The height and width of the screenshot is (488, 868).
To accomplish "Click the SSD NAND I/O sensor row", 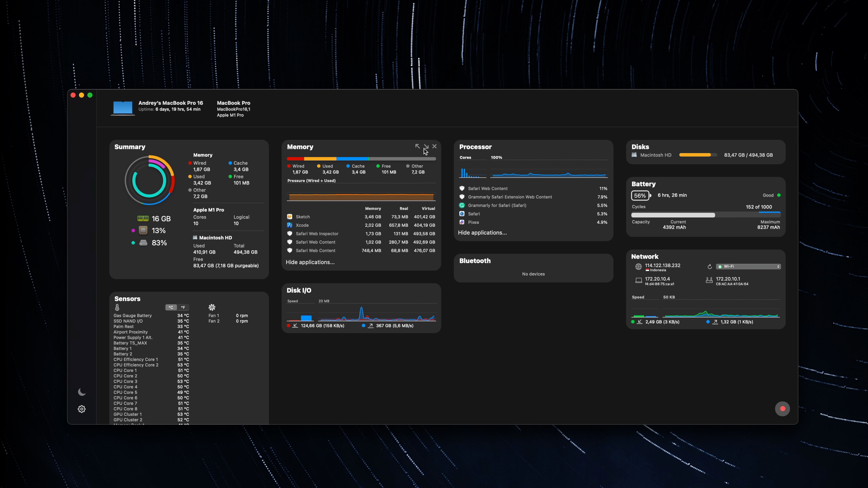I will coord(151,321).
